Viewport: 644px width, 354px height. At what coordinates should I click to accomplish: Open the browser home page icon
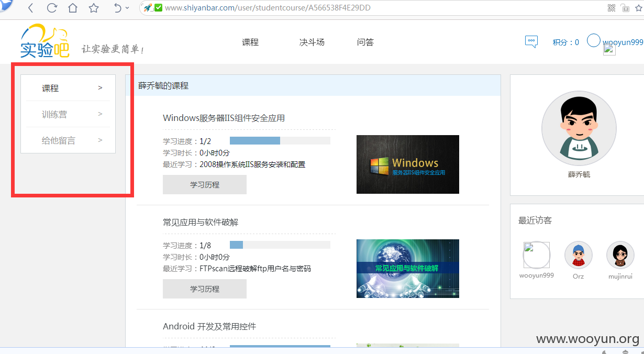(73, 8)
